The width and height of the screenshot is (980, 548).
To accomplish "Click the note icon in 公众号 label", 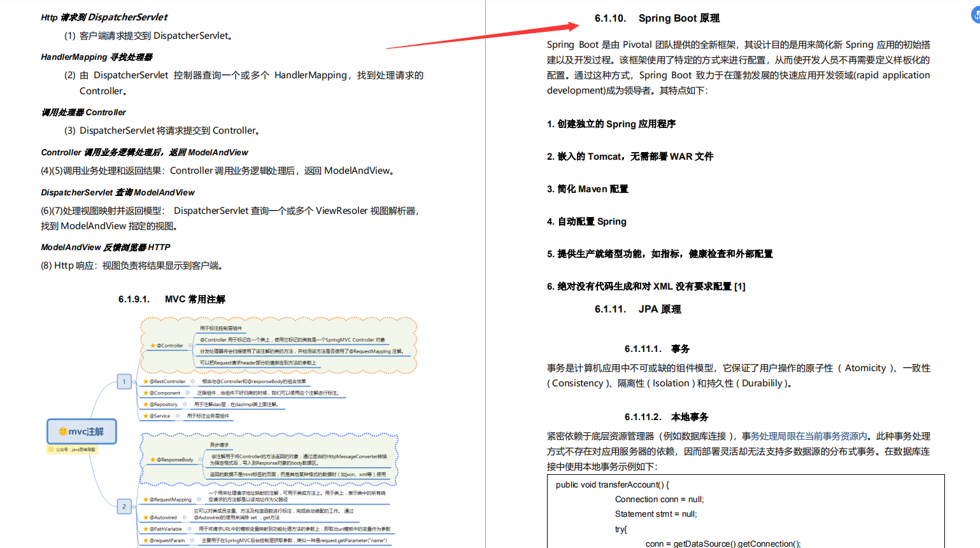I will coord(51,449).
